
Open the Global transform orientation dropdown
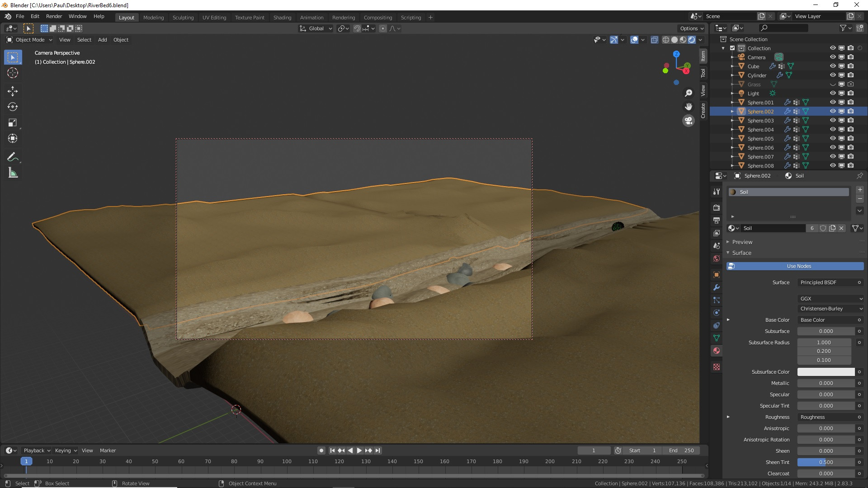click(316, 28)
